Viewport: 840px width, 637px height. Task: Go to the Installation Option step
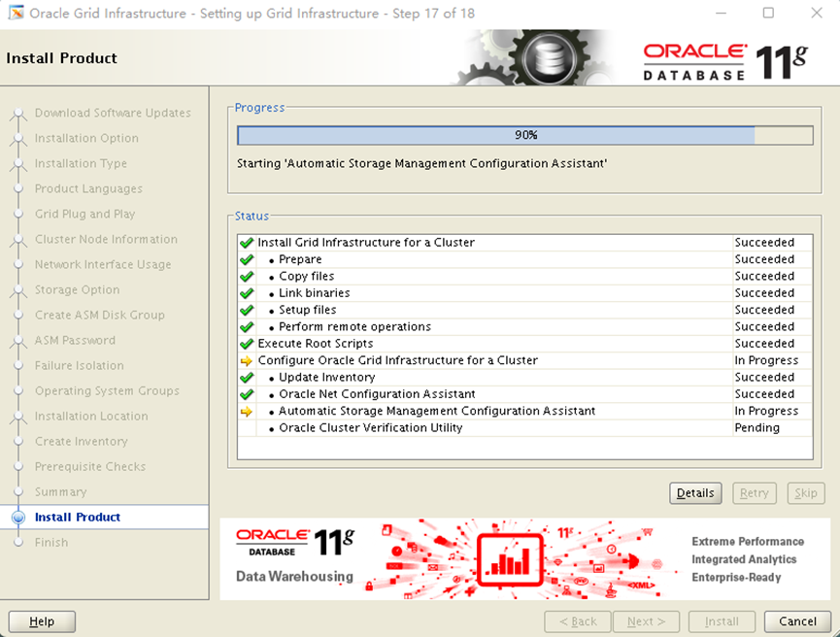coord(86,138)
